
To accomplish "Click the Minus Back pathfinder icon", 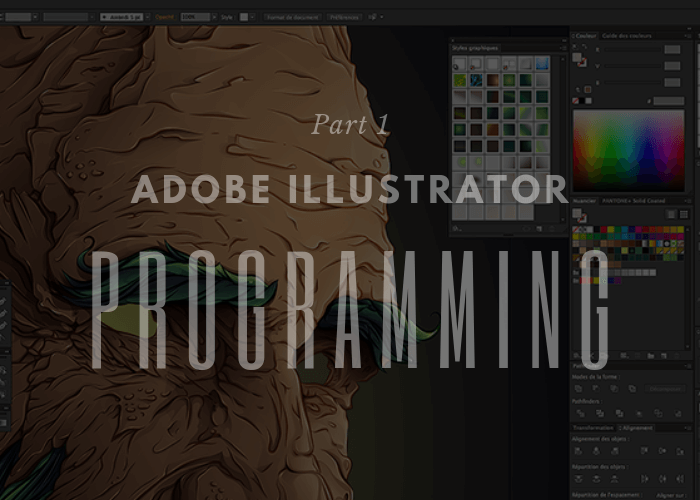I will pyautogui.click(x=678, y=413).
